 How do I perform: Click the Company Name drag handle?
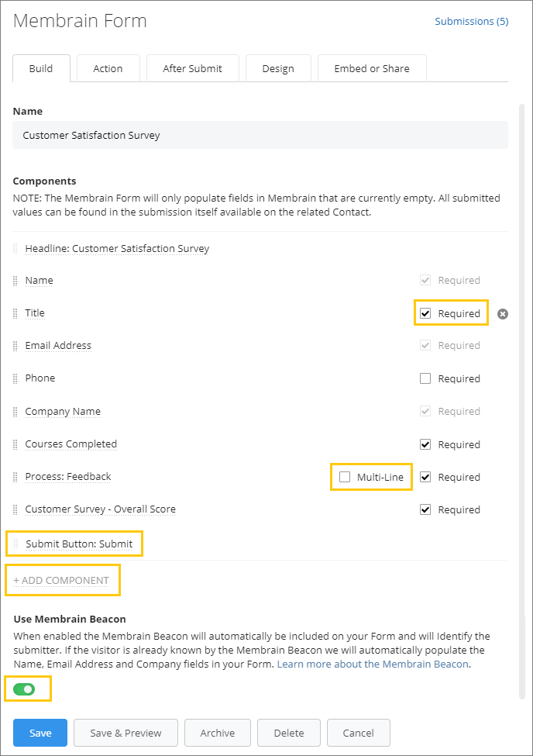15,411
